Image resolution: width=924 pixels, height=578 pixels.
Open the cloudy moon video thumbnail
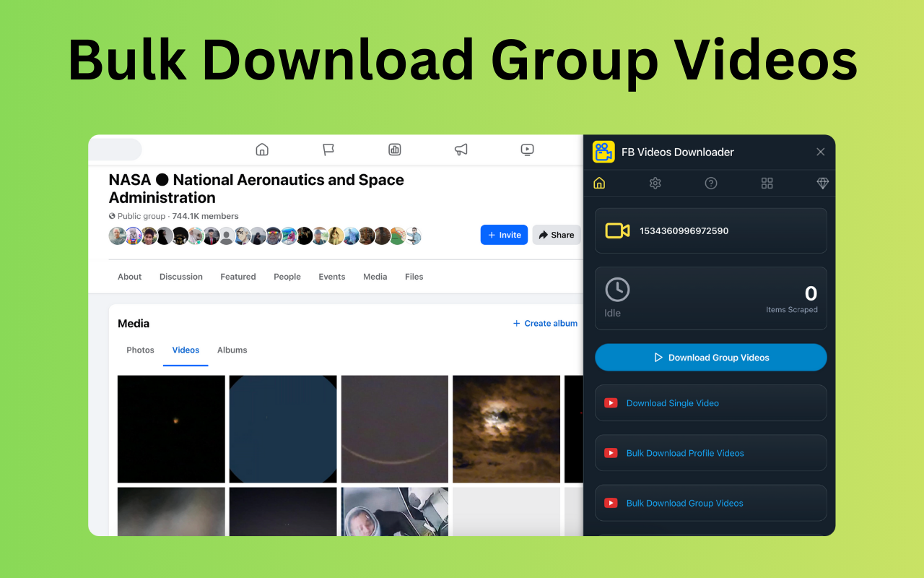[x=506, y=428]
